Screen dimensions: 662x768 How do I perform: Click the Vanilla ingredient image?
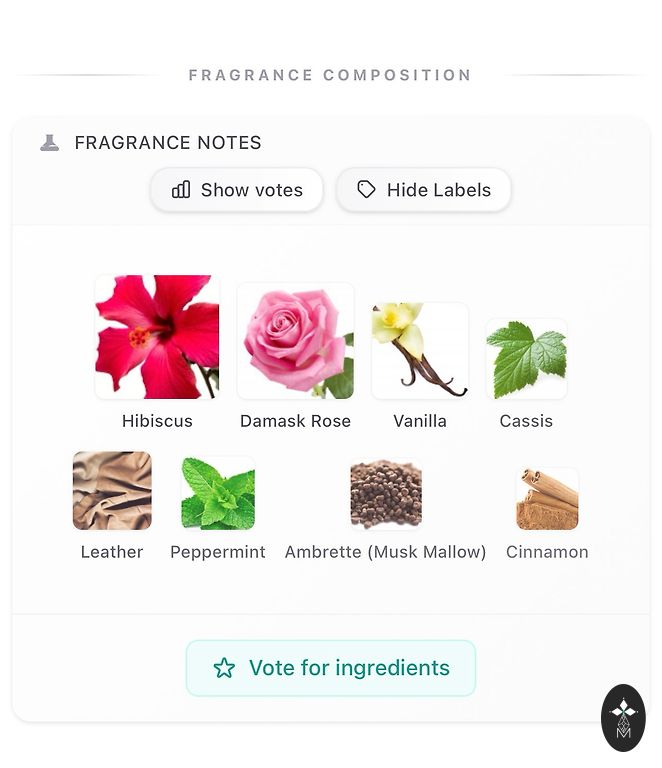tap(420, 351)
